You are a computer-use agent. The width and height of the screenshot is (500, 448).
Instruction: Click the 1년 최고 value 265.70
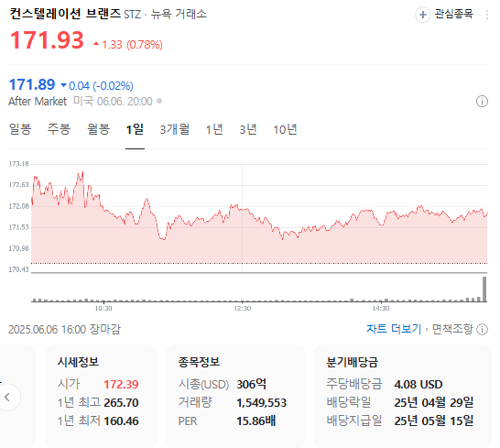[121, 403]
